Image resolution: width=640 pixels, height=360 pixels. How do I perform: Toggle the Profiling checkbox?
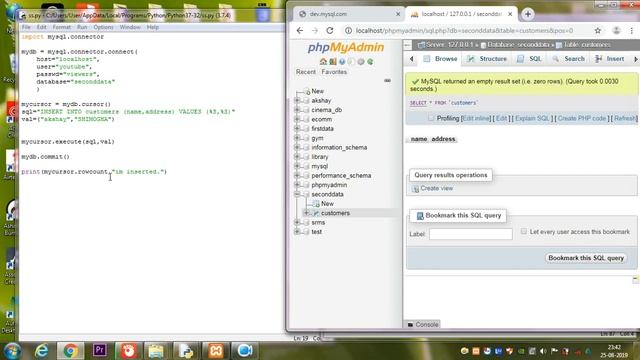431,118
